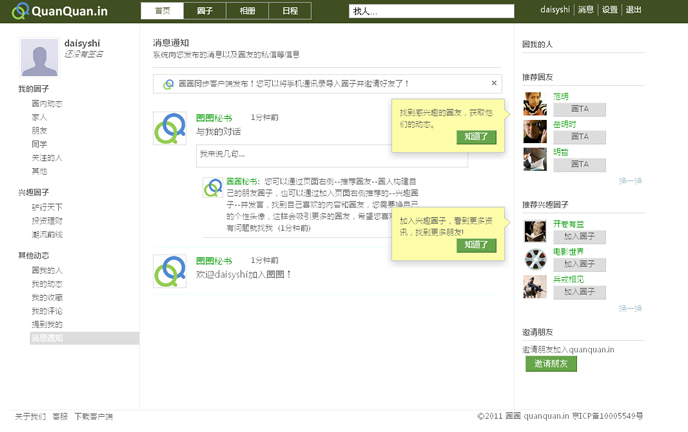
Task: Click the 开卷有益 circle thumbnail
Action: pyautogui.click(x=535, y=231)
